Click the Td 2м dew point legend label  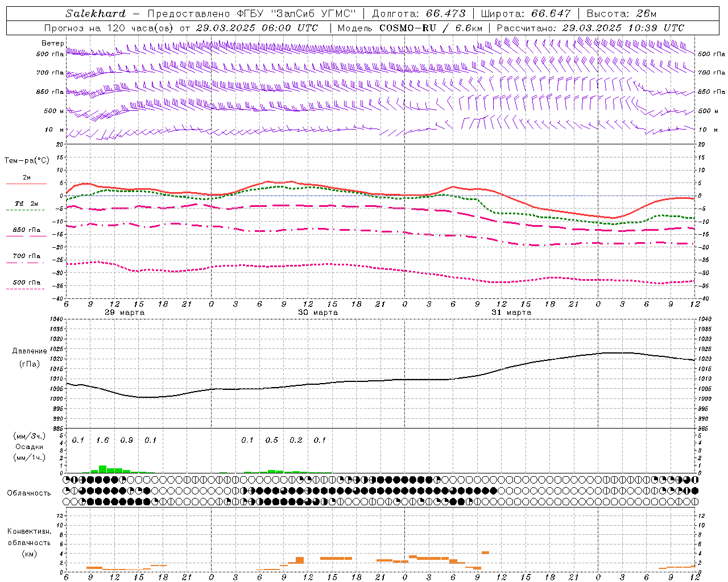27,203
